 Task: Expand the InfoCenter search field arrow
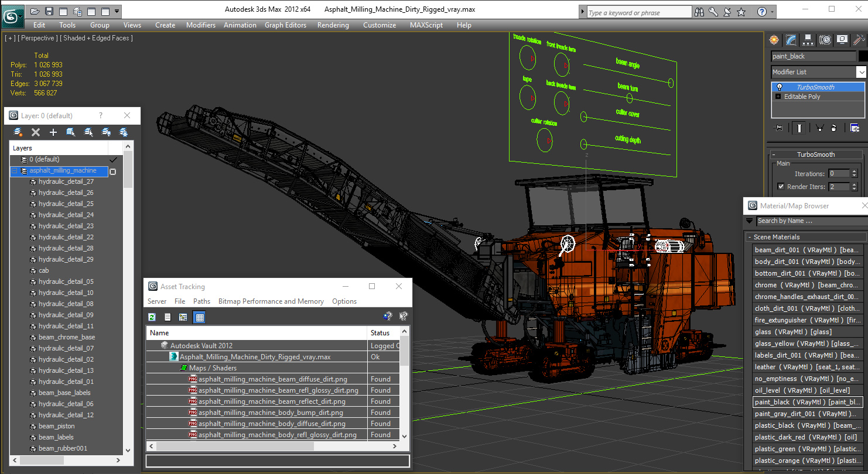coord(582,12)
